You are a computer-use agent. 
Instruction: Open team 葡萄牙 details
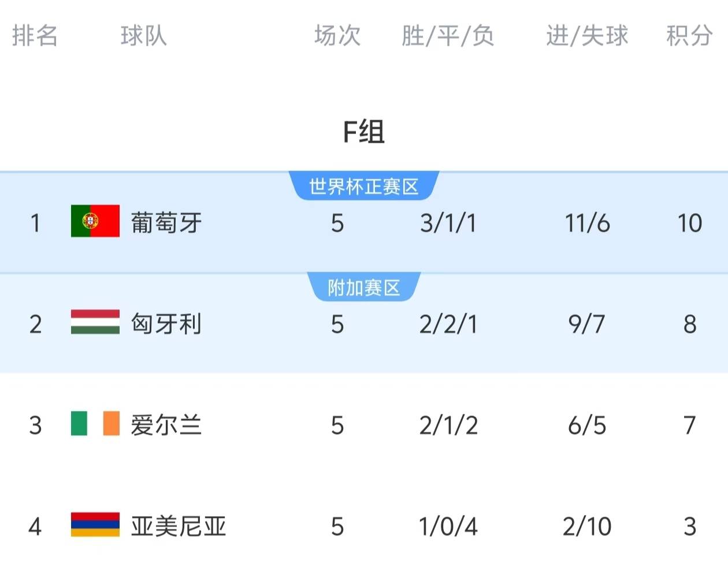click(166, 223)
